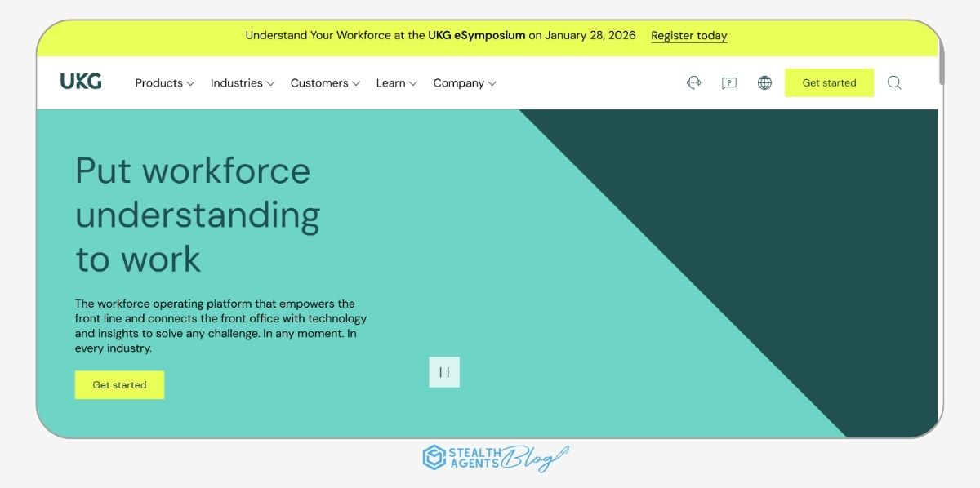Click the page's vertical scrollbar
980x488 pixels.
pos(941,65)
